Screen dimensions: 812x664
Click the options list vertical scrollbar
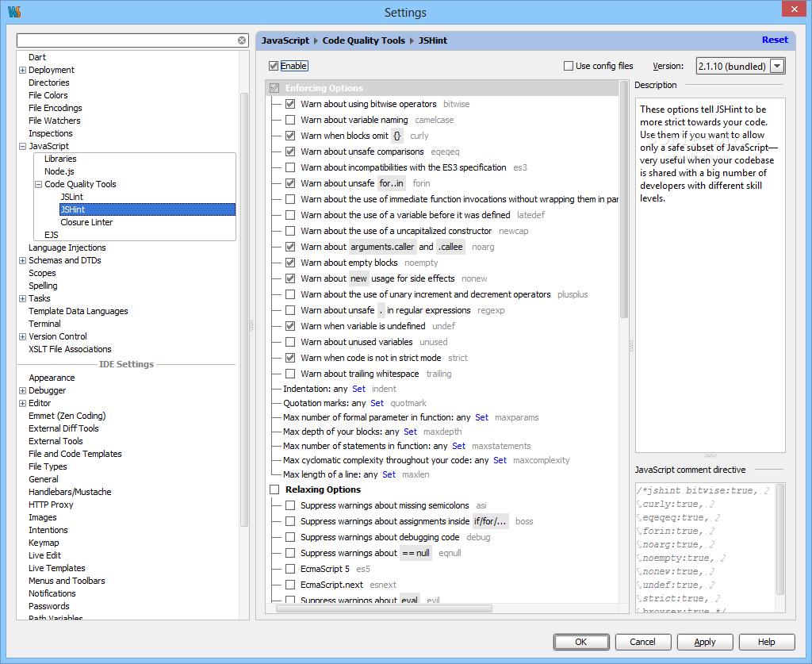pos(623,199)
